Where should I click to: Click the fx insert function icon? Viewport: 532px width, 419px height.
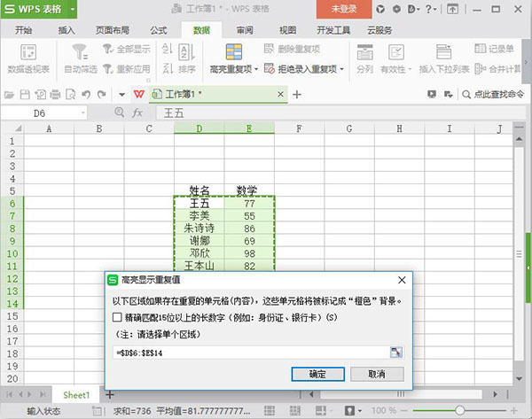(x=137, y=113)
